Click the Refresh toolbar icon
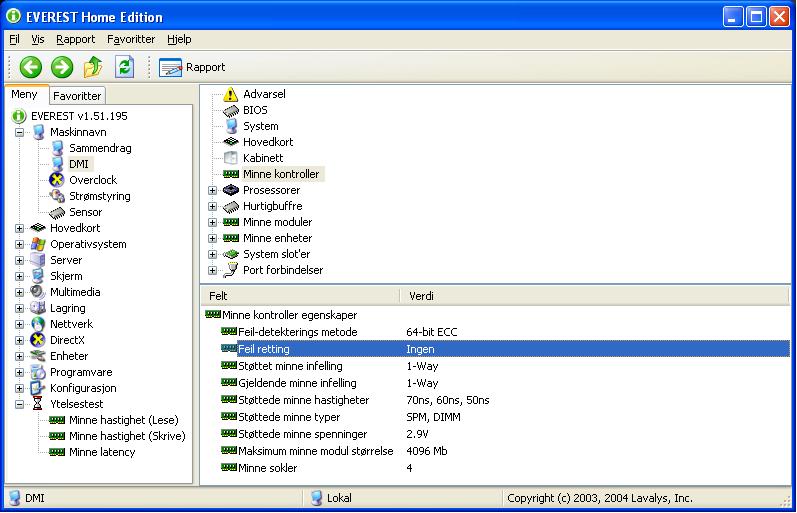The width and height of the screenshot is (797, 513). pos(124,67)
